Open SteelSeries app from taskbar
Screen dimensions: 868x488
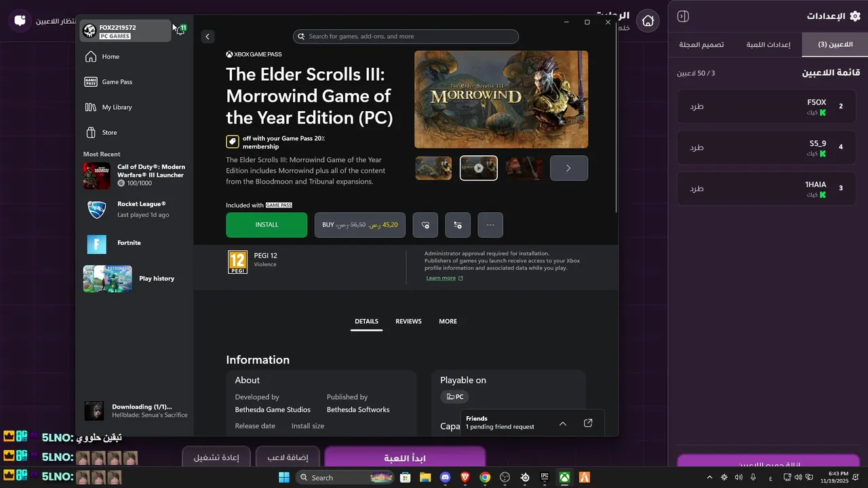click(525, 477)
